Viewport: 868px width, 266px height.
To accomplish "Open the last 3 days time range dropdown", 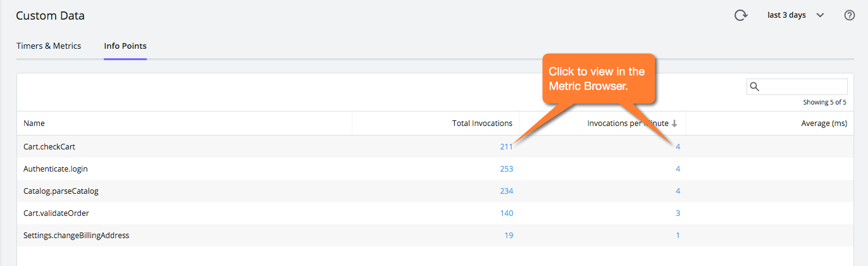I will pyautogui.click(x=796, y=15).
